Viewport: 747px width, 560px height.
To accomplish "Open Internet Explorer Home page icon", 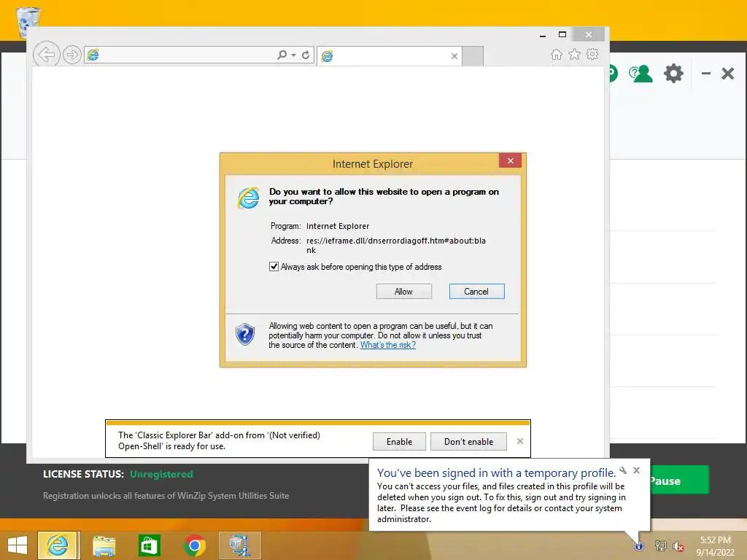I will tap(557, 54).
